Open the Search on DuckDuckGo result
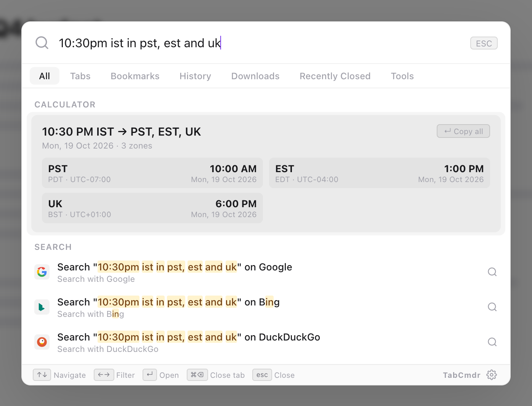Image resolution: width=532 pixels, height=406 pixels. tap(266, 342)
